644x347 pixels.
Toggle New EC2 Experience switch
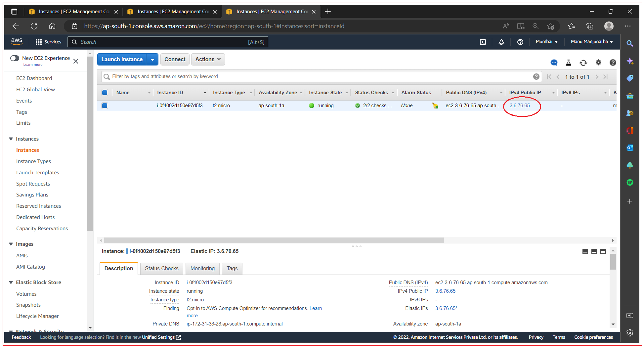[15, 58]
